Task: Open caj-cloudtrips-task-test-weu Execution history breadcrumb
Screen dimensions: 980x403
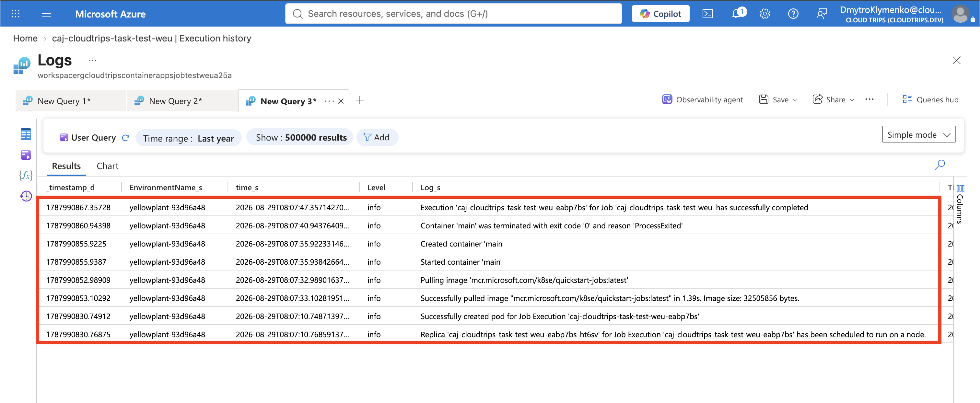Action: 151,39
